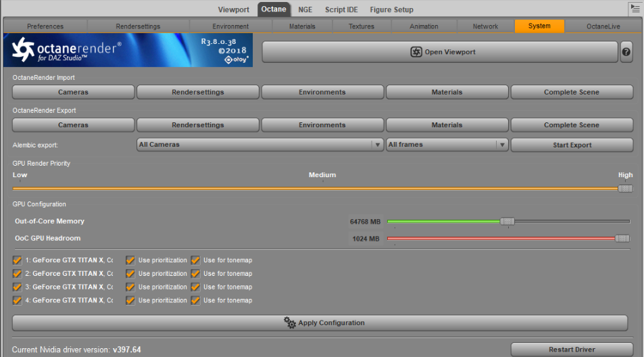This screenshot has width=644, height=357.
Task: Open the Rendersettings tab
Action: [138, 26]
